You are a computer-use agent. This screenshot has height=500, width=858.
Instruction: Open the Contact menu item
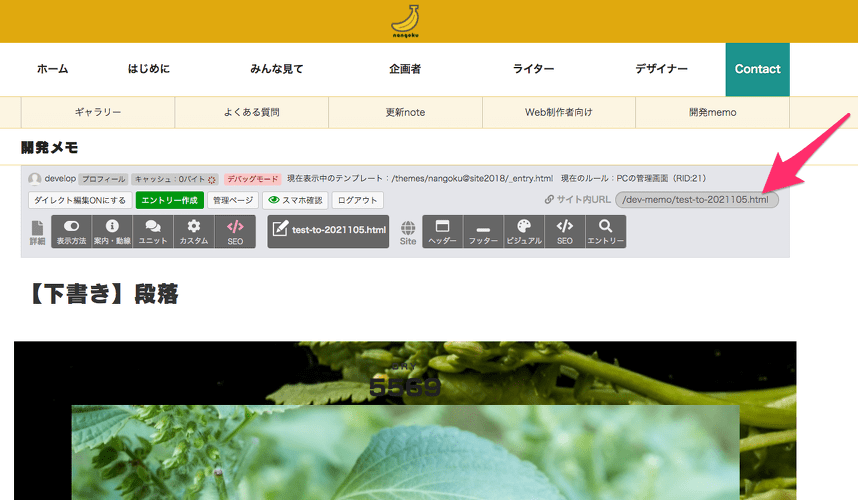(757, 69)
